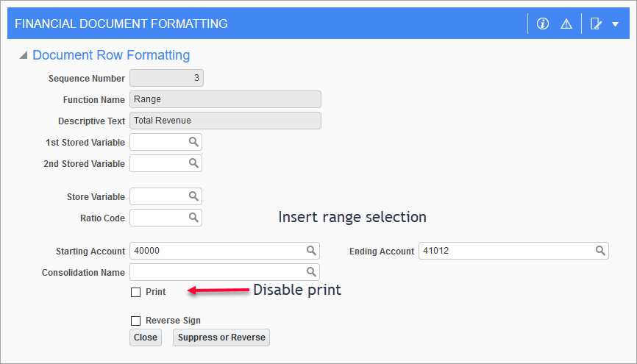Viewport: 637px width, 364px height.
Task: Click into Ending Account field 41012
Action: pos(513,251)
